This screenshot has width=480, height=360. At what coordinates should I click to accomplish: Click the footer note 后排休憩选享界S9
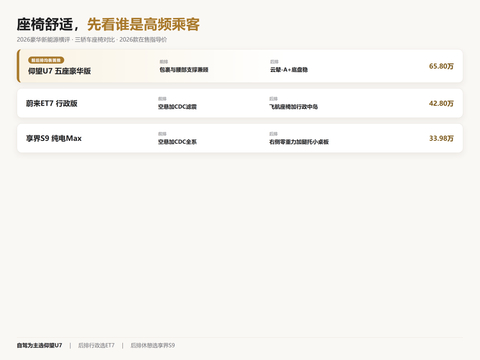153,345
